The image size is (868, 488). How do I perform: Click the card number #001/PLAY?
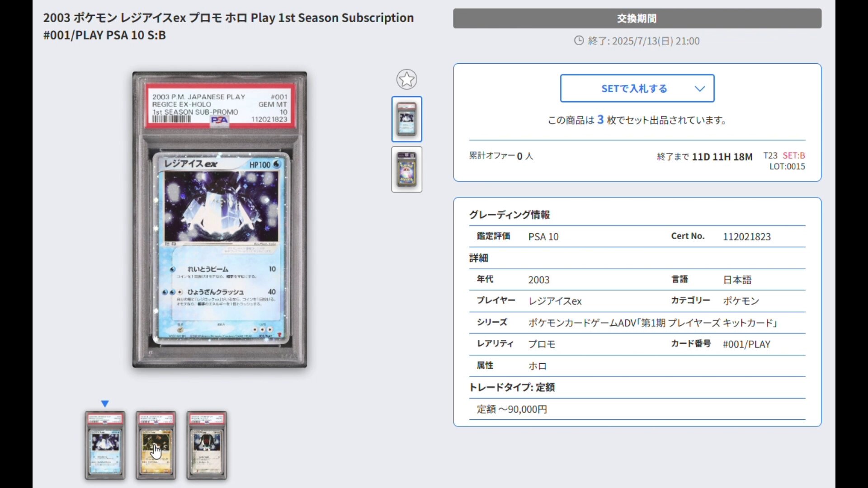point(746,344)
